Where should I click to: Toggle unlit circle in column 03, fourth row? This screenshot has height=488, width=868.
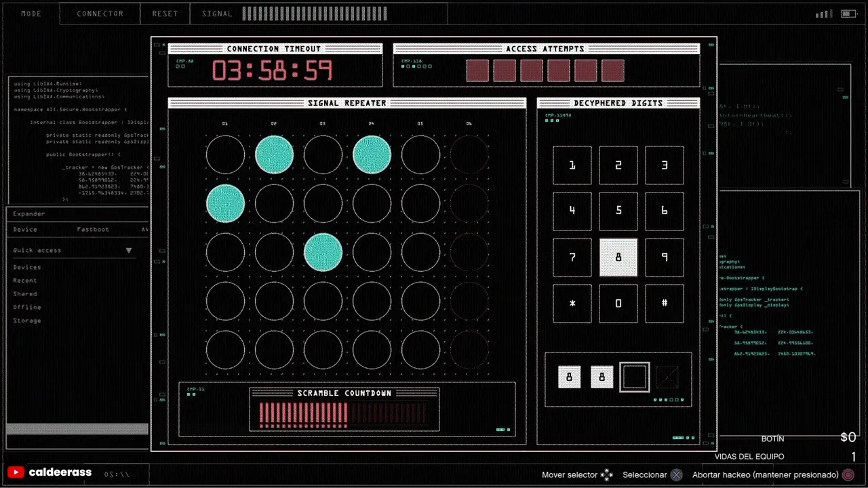pyautogui.click(x=323, y=301)
